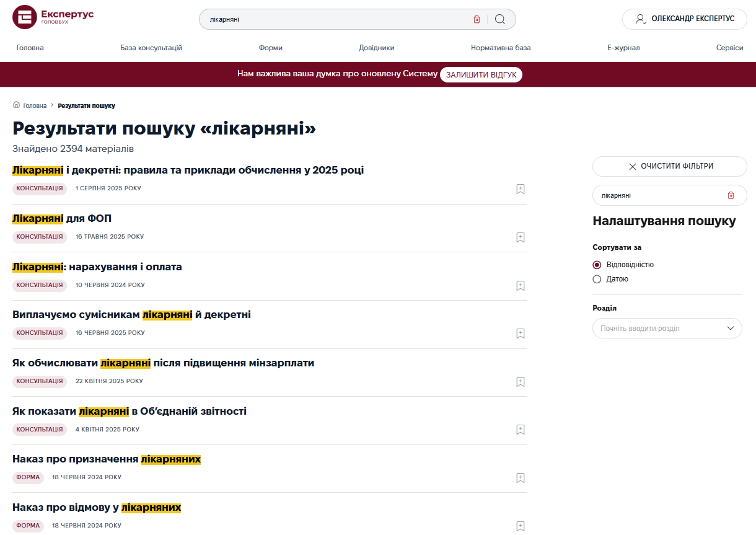The height and width of the screenshot is (535, 756).
Task: Go to the Нормативна база section
Action: click(500, 48)
